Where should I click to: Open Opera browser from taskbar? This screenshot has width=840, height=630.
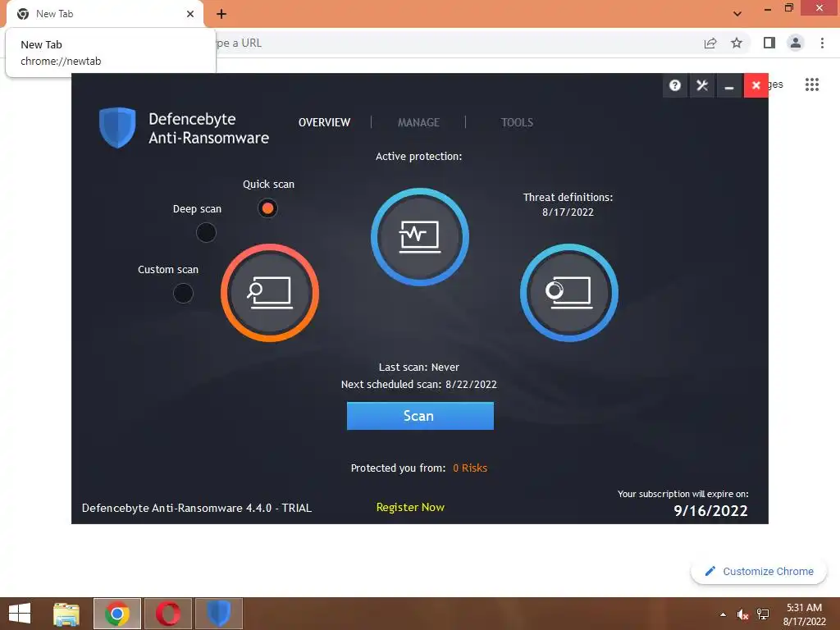(168, 614)
